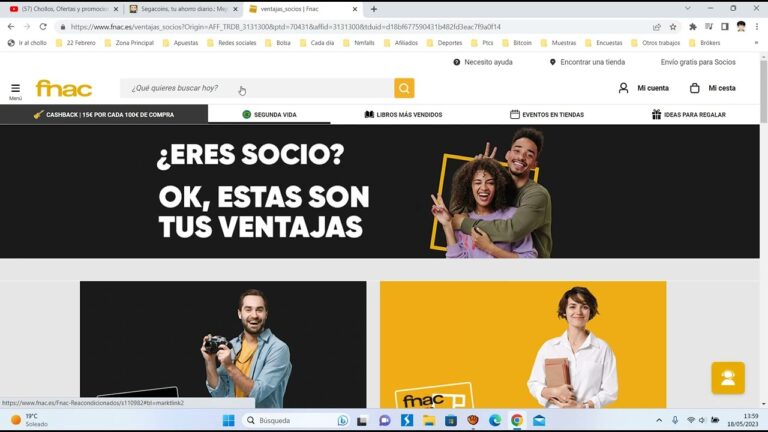Close the ventajas_socios Fnac tab
The width and height of the screenshot is (768, 432).
[355, 9]
